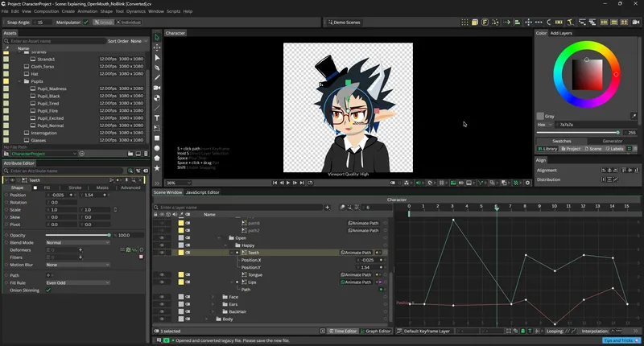
Task: Open the Animation menu
Action: pos(88,11)
